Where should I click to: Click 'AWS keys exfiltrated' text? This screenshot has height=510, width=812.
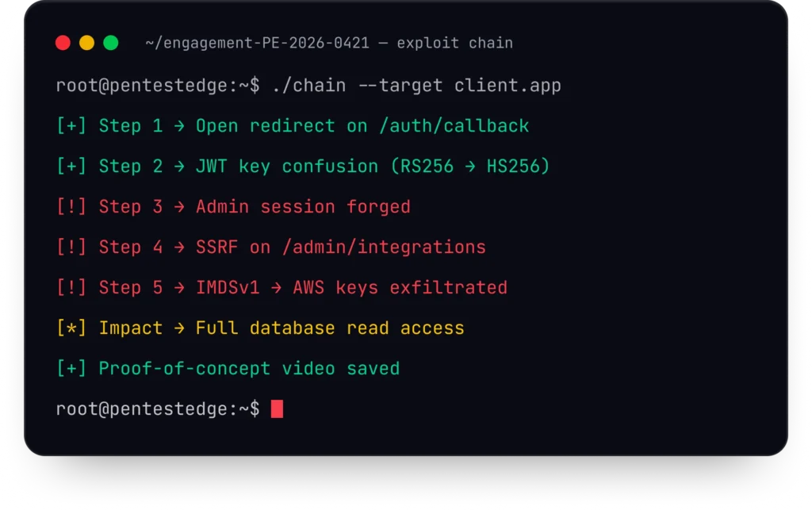pos(400,287)
